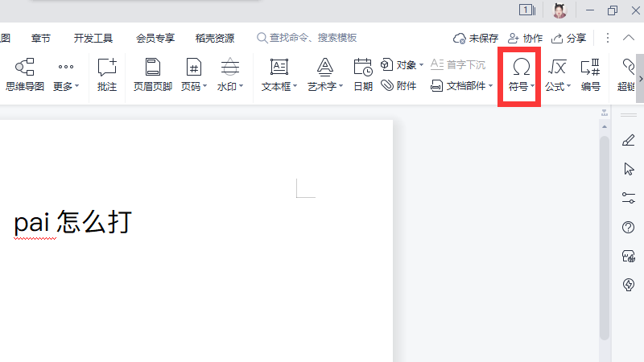Viewport: 644px width, 362px height.
Task: Select the pen tool in right sidebar
Action: coord(629,141)
